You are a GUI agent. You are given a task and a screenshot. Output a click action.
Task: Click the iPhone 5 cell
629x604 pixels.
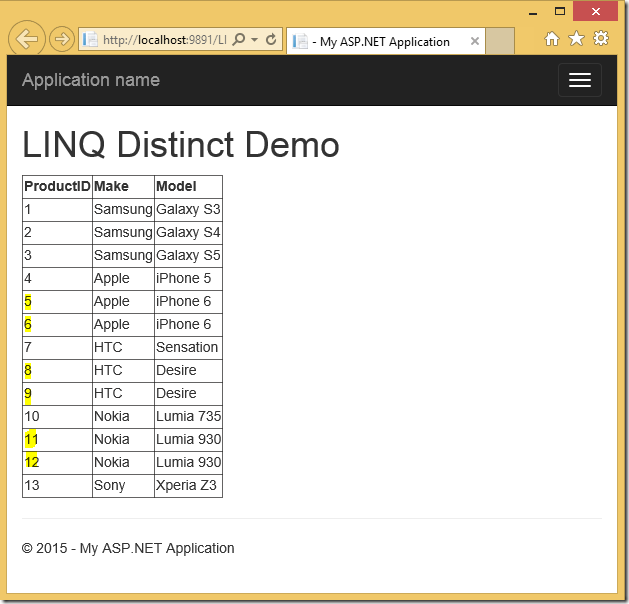tap(188, 278)
